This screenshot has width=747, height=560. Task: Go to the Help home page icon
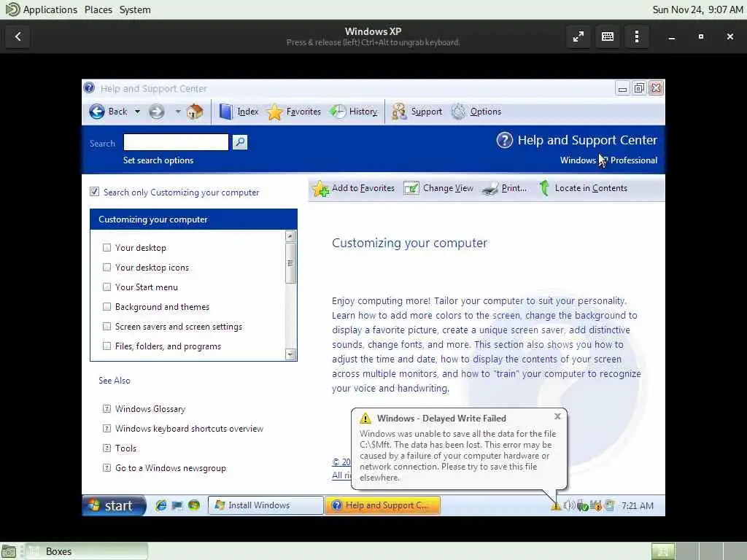(194, 112)
